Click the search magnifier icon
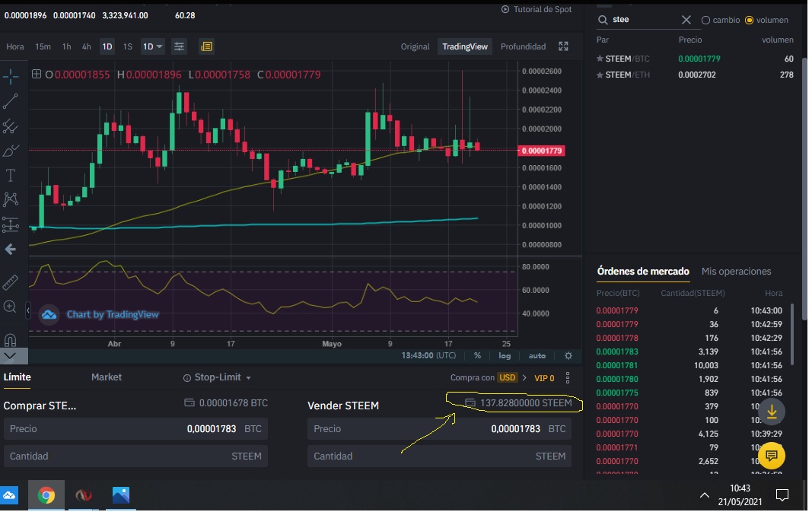 603,20
